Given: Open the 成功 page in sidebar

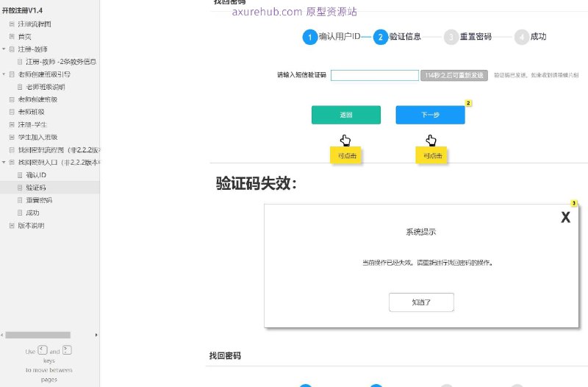Looking at the screenshot, I should click(x=32, y=213).
